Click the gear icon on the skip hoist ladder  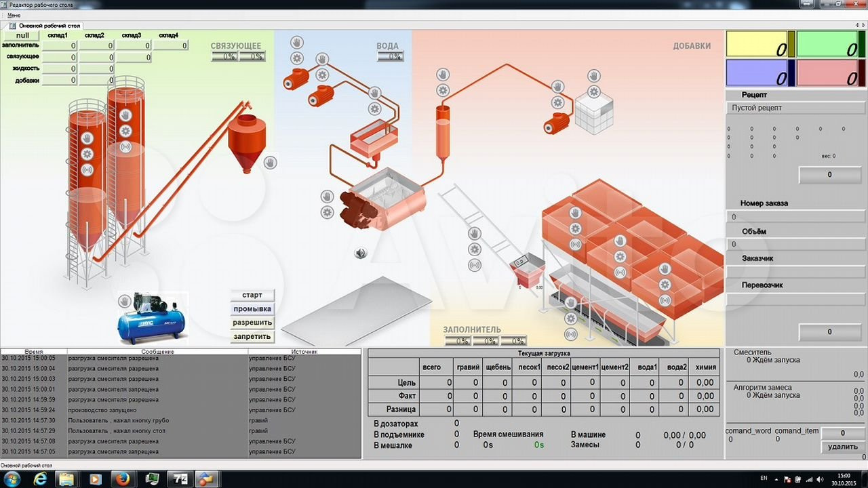[x=475, y=249]
